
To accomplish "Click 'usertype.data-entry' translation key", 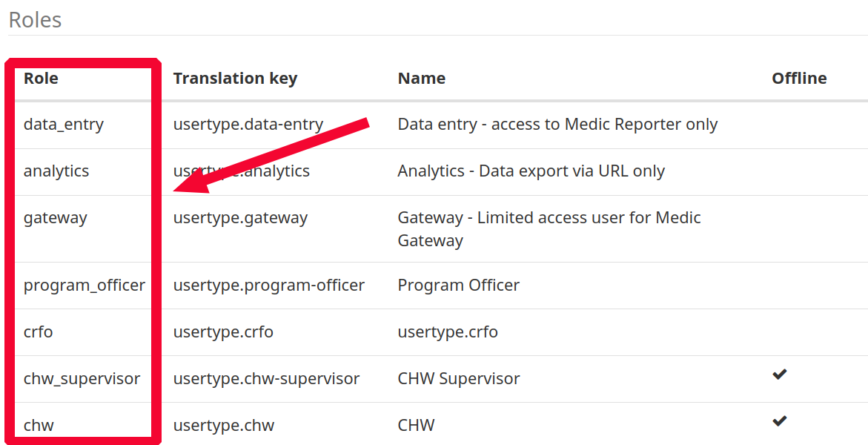I will coord(248,125).
